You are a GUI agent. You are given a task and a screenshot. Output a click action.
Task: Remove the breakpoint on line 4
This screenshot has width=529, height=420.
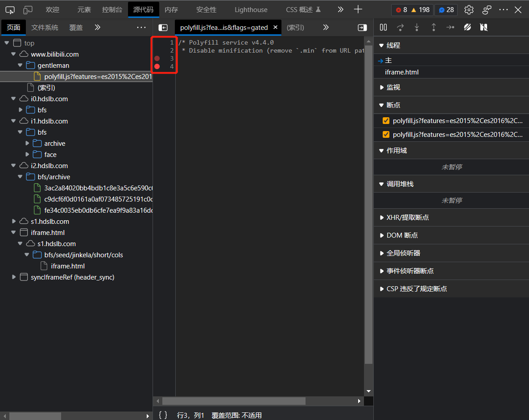click(x=157, y=66)
